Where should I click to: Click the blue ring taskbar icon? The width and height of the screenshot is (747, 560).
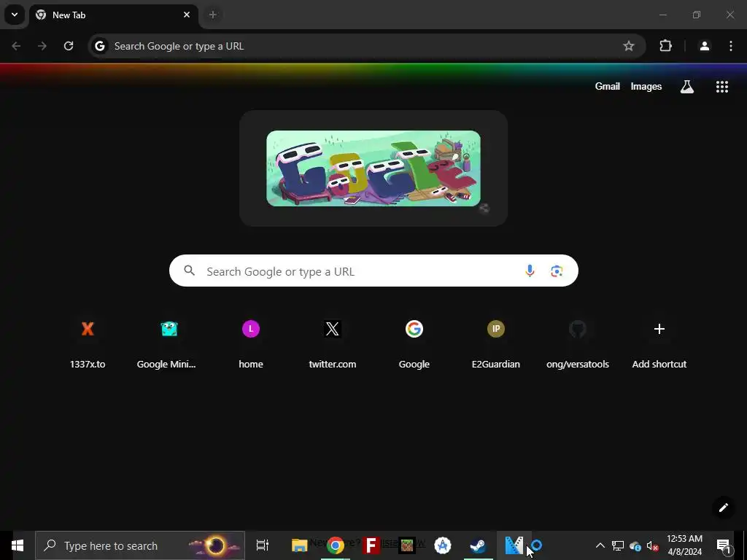click(x=537, y=545)
